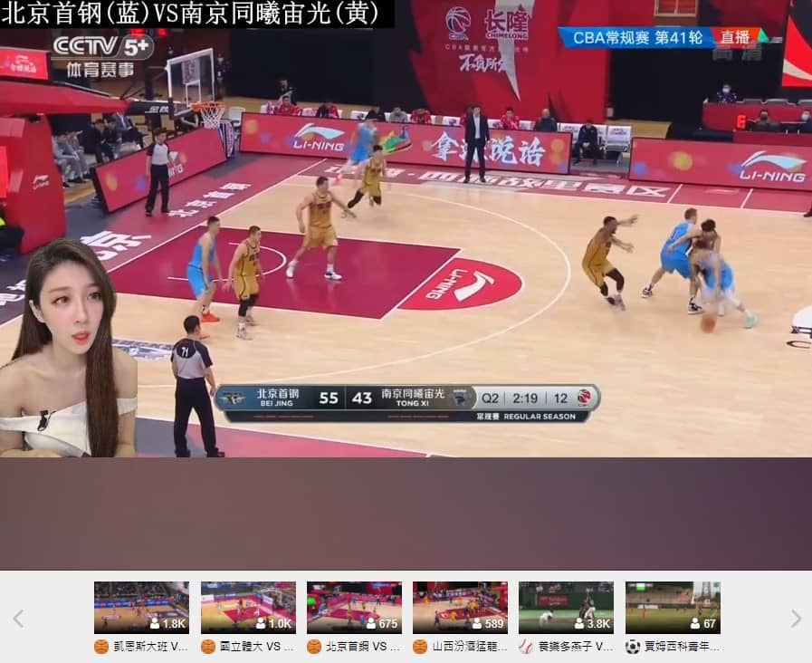Select the 北京首鋼 VS ... title link
Screen dimensions: 812x663
point(363,647)
